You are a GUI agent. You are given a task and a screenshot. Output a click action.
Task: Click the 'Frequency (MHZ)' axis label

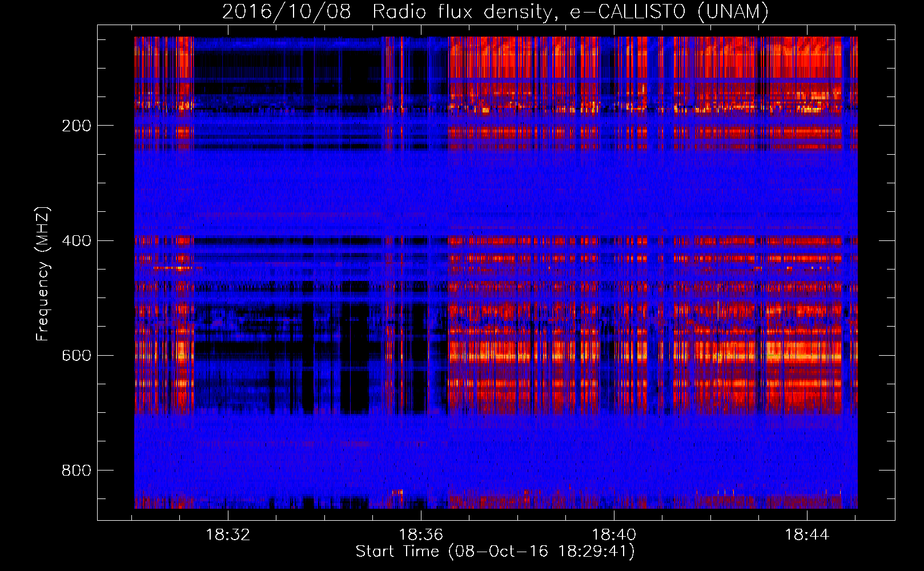(42, 274)
